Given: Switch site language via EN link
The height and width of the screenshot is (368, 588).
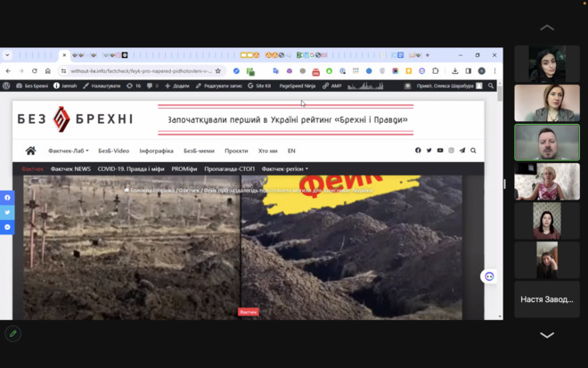Looking at the screenshot, I should click(x=291, y=151).
